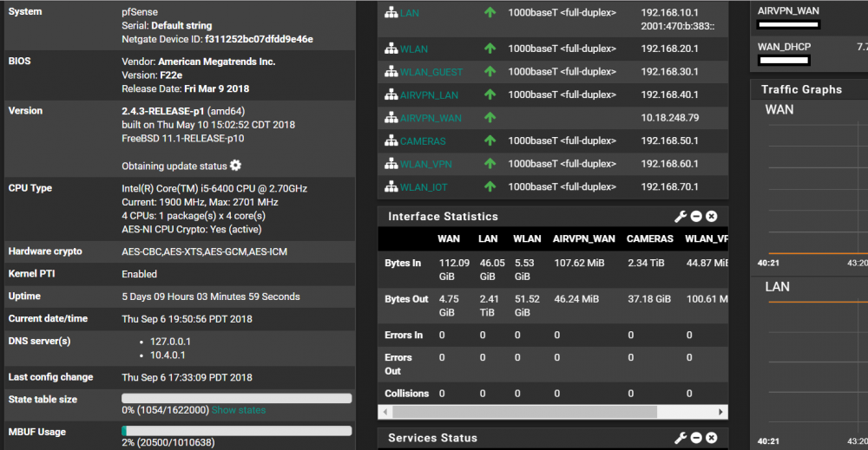The image size is (868, 450).
Task: Click the State table size progress bar
Action: tap(236, 398)
